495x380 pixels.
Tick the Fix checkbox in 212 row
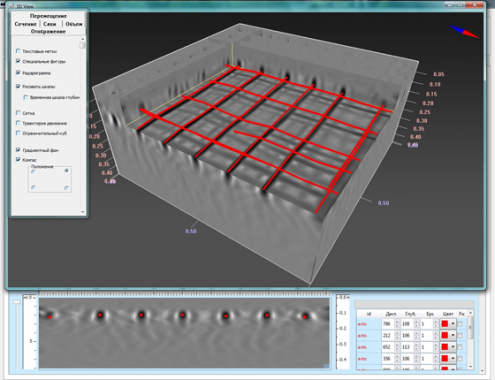click(460, 335)
